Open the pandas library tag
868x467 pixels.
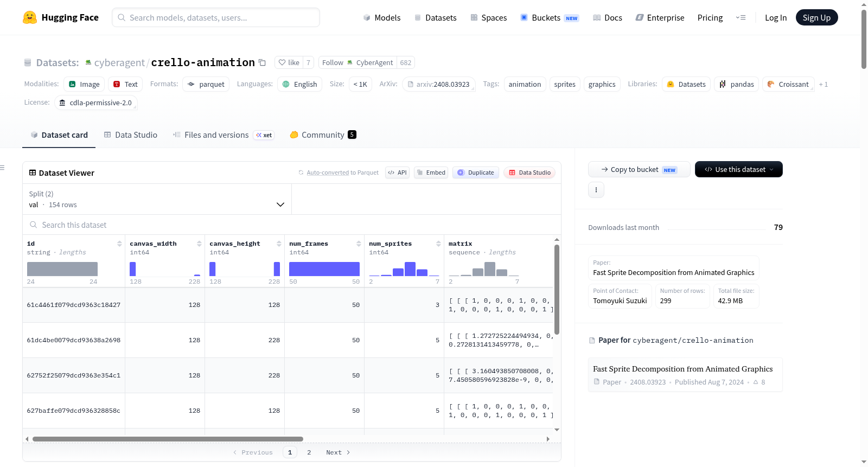(x=737, y=84)
